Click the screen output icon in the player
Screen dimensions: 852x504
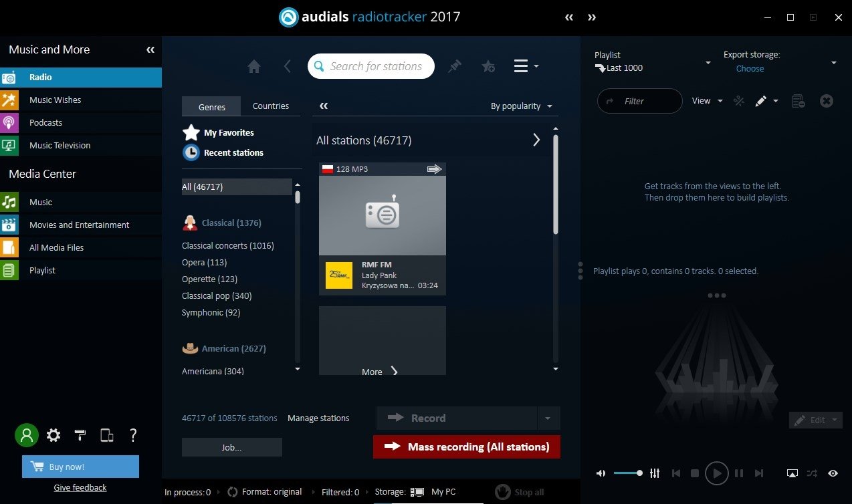coord(792,473)
